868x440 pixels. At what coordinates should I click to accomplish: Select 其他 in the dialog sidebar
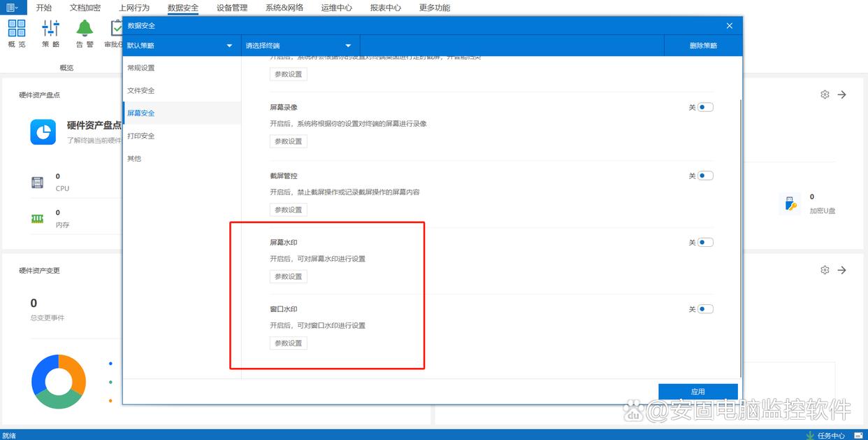coord(182,158)
